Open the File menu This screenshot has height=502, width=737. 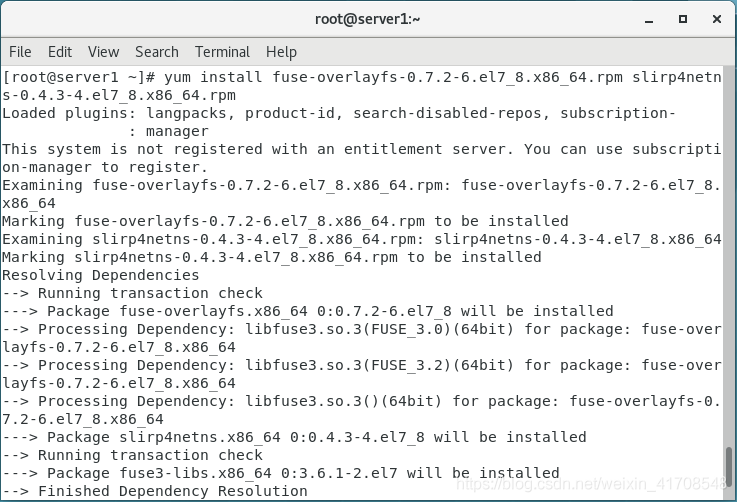(x=20, y=52)
